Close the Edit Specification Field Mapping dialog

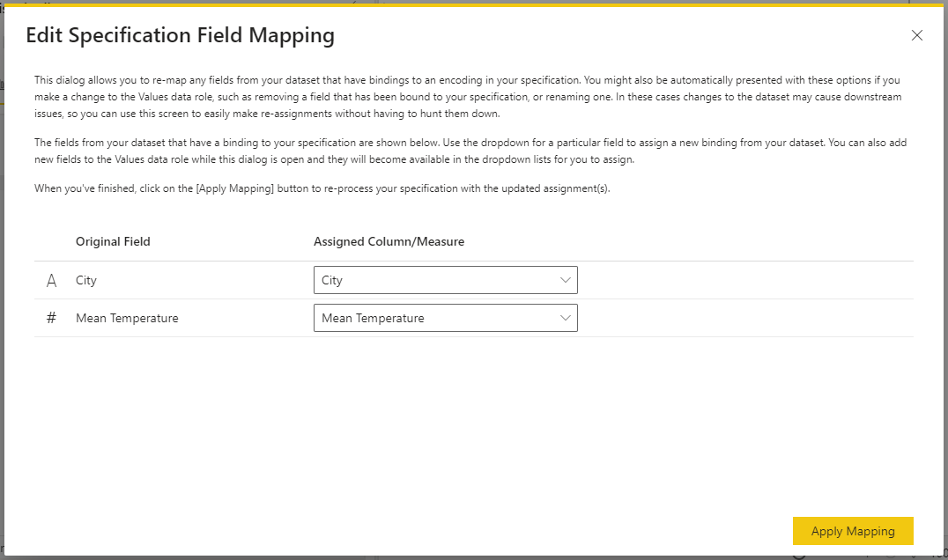(x=916, y=35)
